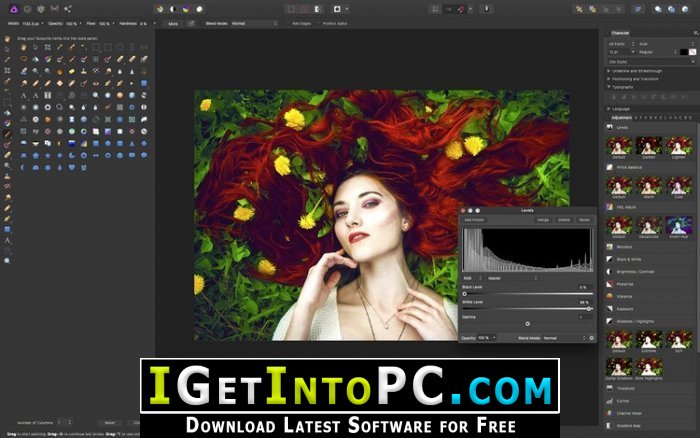Select the Zoom tool in left toolbar
Viewport: 700px width, 438px height.
pos(7,260)
